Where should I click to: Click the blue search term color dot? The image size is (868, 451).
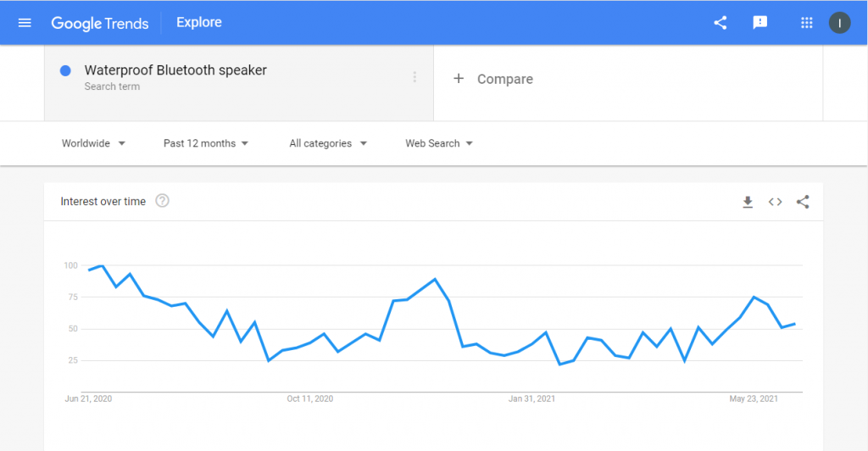point(65,71)
